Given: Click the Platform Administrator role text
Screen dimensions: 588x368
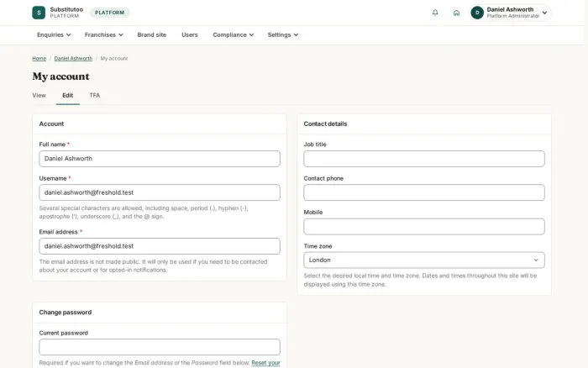Looking at the screenshot, I should pos(513,16).
